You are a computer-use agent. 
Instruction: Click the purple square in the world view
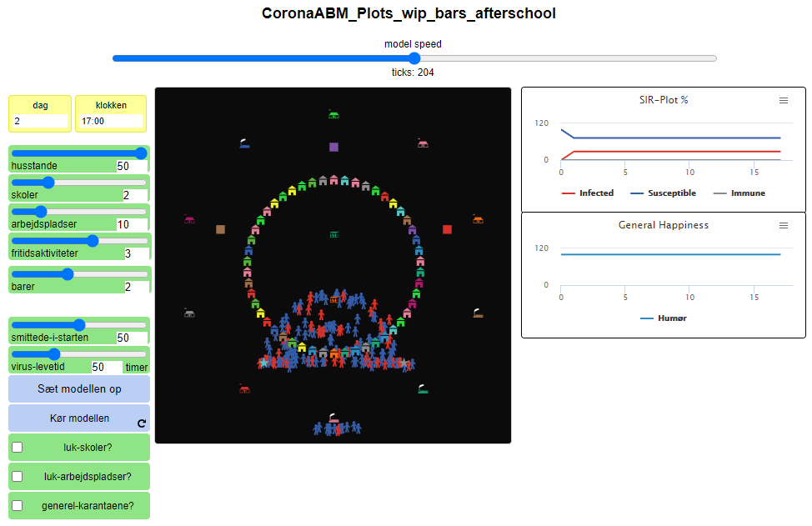(334, 147)
